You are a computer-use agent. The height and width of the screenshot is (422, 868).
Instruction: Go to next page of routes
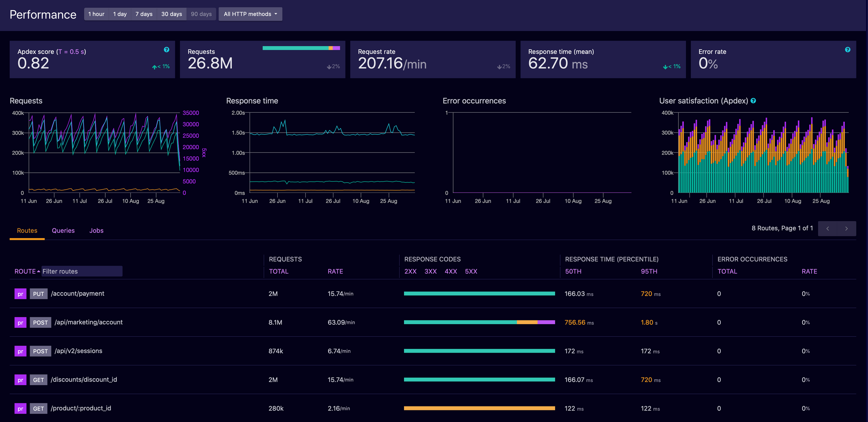[x=847, y=228]
